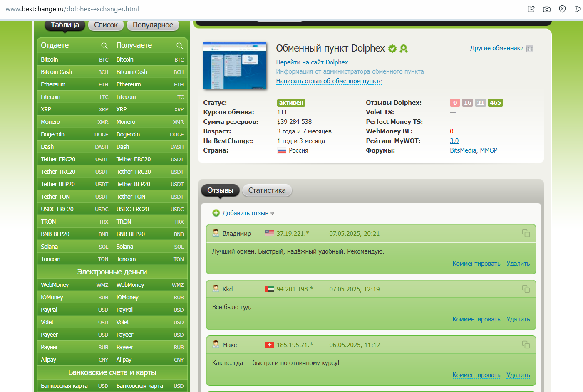Select Tether TRC20 in the Отдаете column
Screen dimensions: 583x392
74,172
